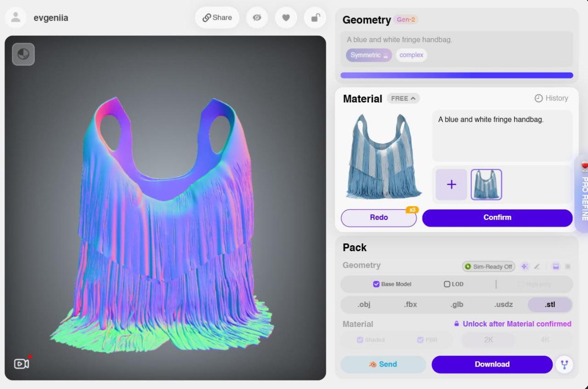
Task: Select the fringe handbag reference thumbnail
Action: (x=486, y=185)
